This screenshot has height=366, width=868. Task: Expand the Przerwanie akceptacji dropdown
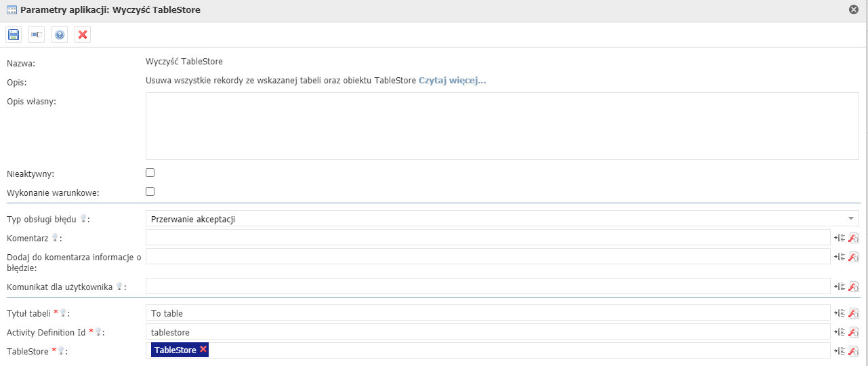[502, 219]
